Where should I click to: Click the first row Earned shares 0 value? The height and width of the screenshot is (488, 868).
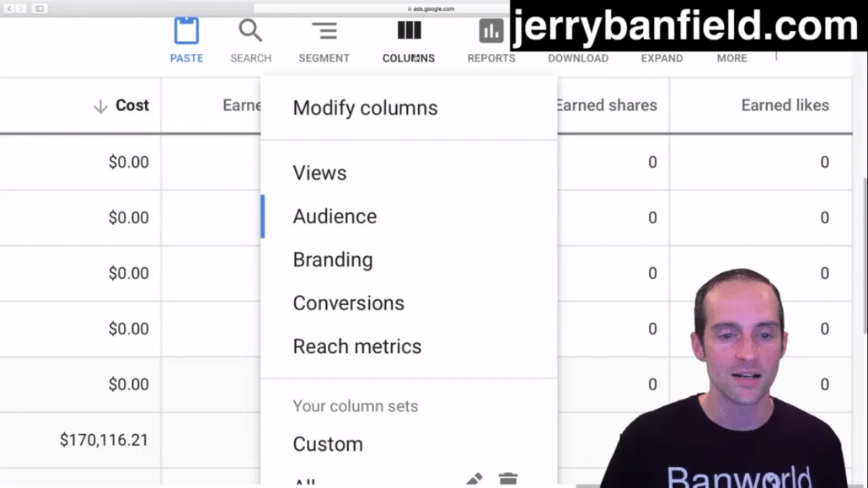(x=652, y=163)
